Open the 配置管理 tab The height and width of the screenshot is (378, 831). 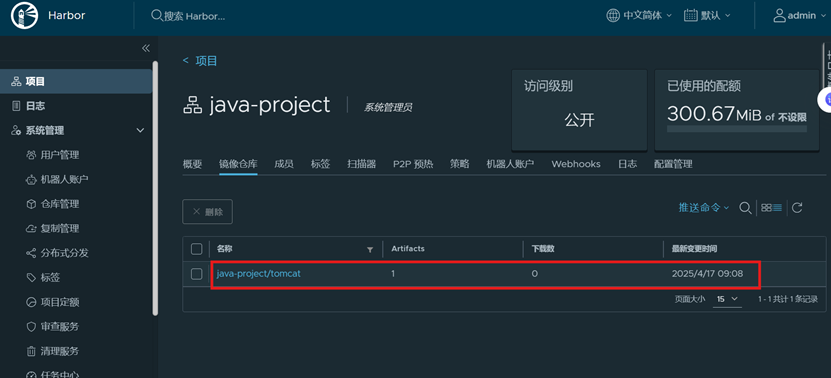(x=673, y=164)
